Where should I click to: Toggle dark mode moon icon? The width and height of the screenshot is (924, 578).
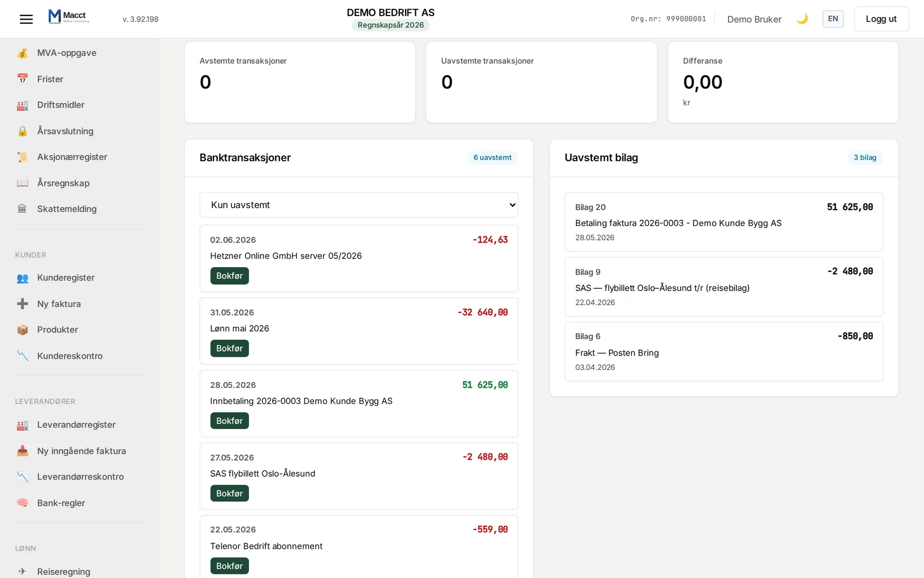click(x=802, y=19)
